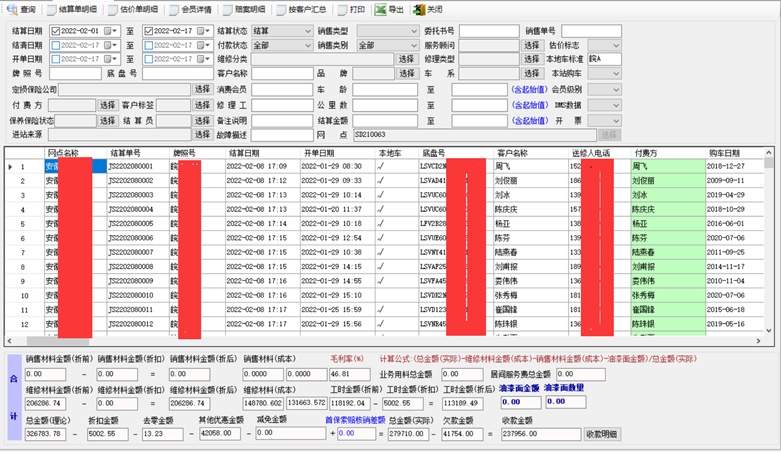This screenshot has height=452, width=781.
Task: Click the 导出 (Export) toolbar icon
Action: [x=390, y=9]
